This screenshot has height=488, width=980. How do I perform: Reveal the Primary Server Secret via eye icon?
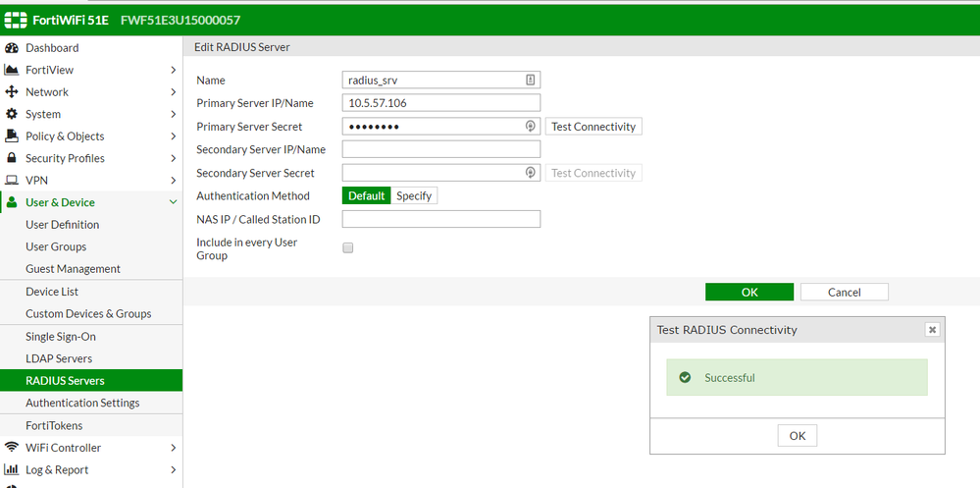click(x=530, y=127)
